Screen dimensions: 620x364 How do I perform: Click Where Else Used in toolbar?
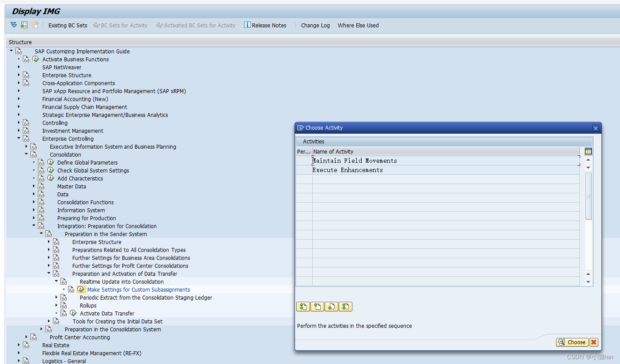click(358, 25)
